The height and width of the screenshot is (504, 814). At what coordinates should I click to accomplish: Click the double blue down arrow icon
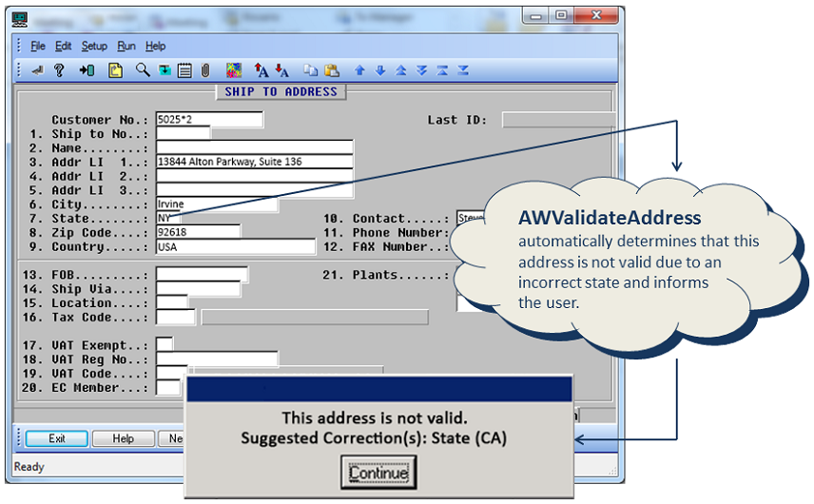pos(421,70)
